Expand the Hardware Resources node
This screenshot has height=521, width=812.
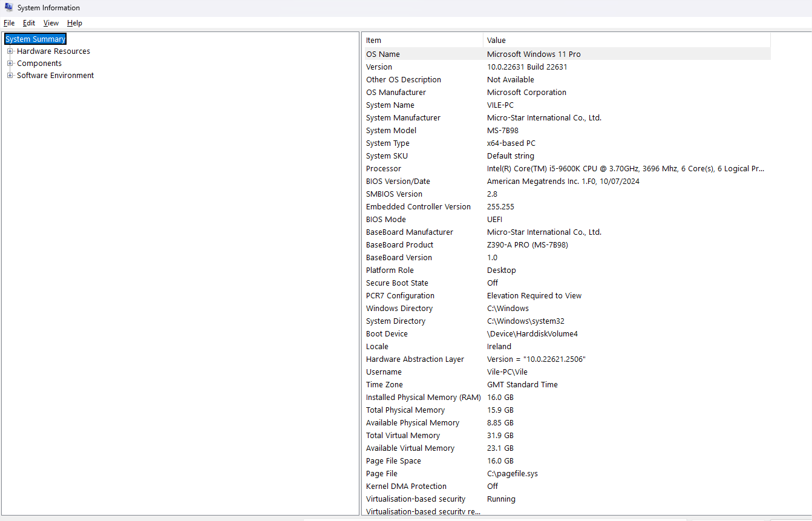(10, 51)
